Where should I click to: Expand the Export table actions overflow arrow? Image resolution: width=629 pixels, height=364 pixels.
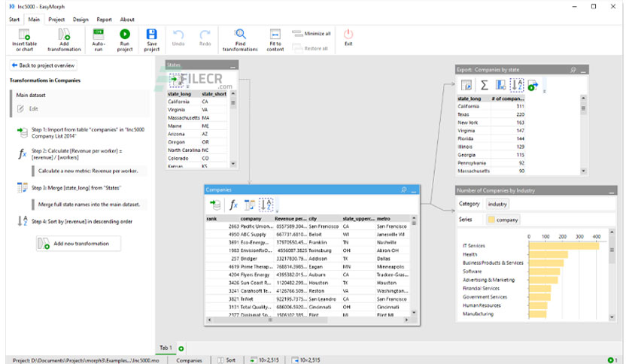[545, 92]
